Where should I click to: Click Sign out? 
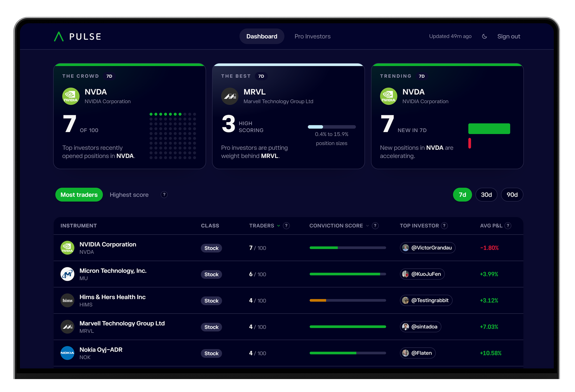509,36
